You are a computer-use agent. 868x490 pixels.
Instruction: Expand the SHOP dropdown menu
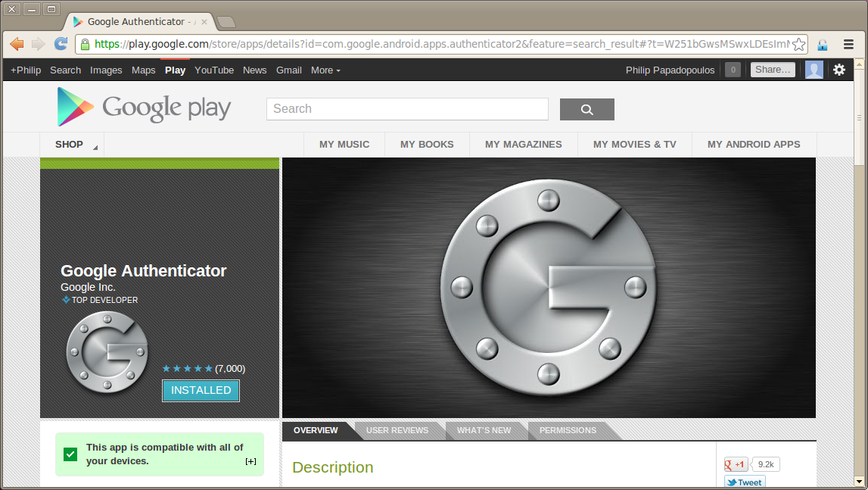click(72, 144)
